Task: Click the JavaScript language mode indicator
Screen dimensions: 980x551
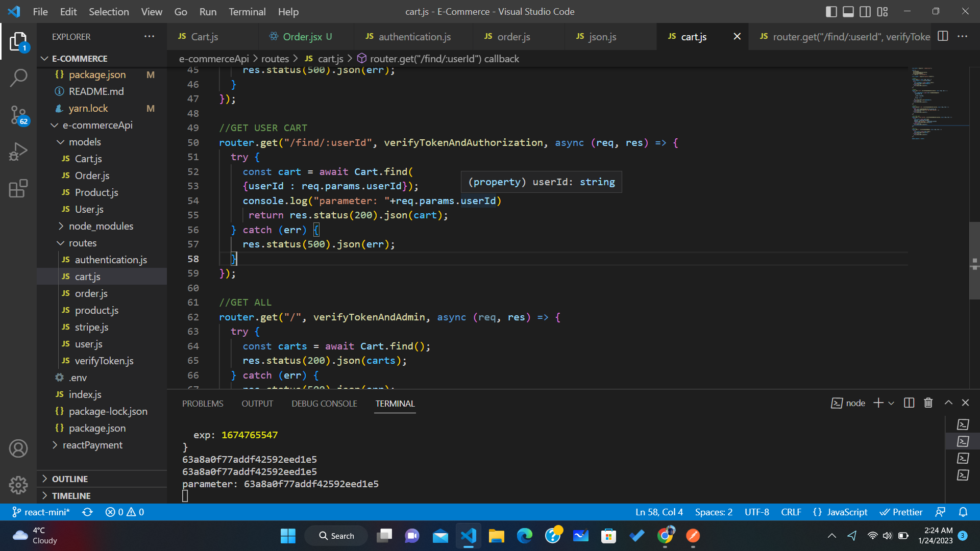Action: click(x=847, y=513)
